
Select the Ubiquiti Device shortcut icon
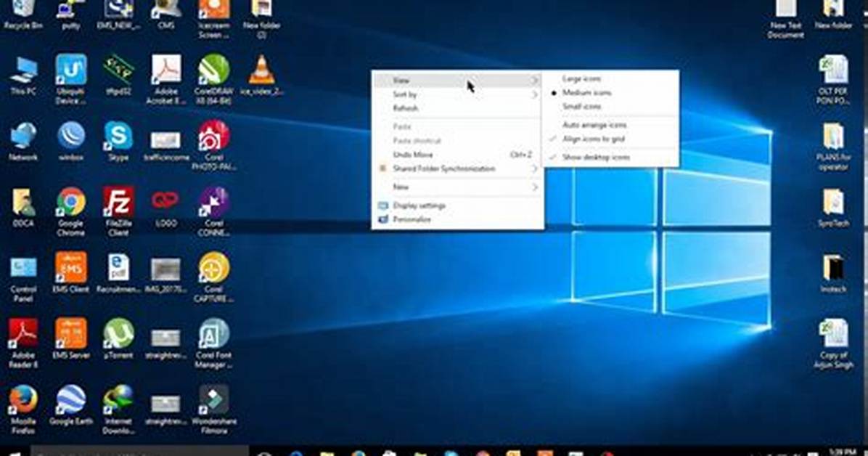click(71, 80)
